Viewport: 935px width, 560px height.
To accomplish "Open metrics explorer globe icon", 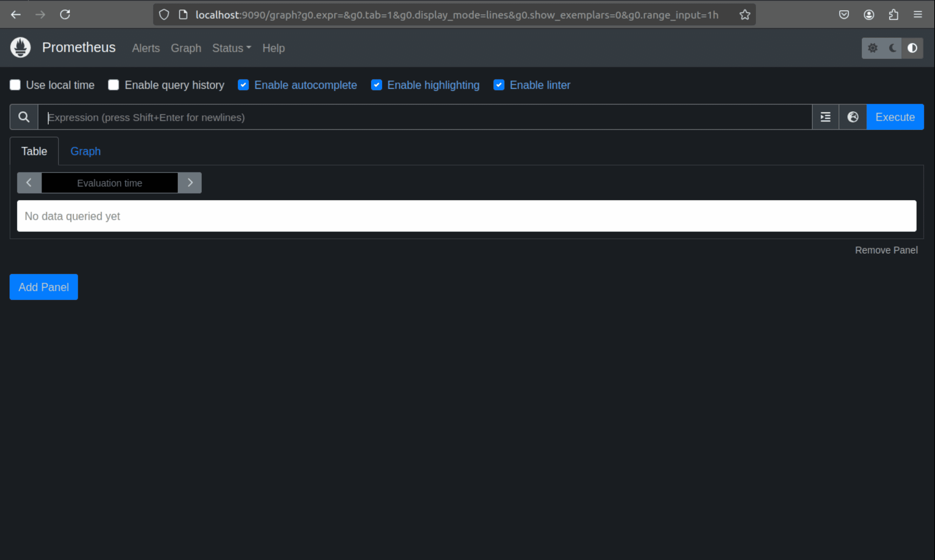I will 853,117.
